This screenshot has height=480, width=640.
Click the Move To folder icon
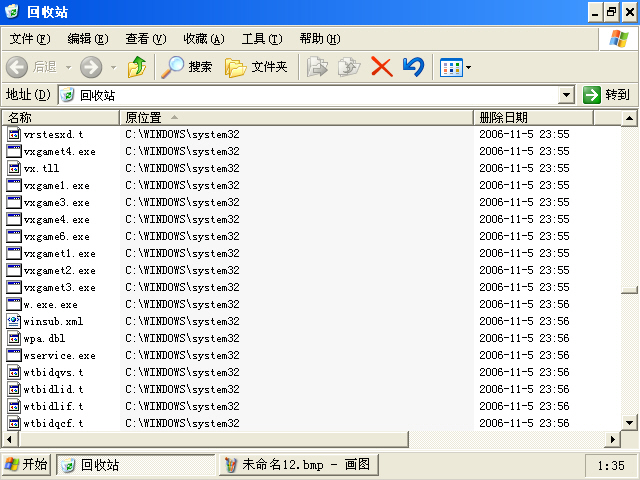[x=317, y=67]
